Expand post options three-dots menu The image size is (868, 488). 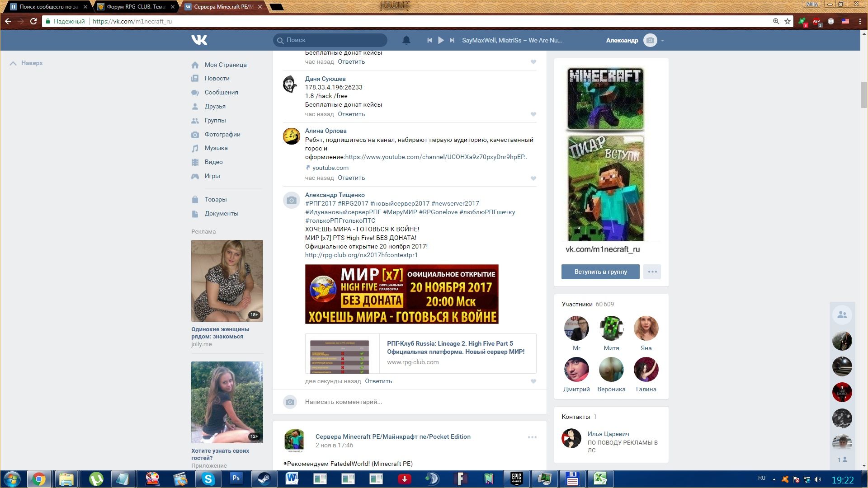point(532,437)
